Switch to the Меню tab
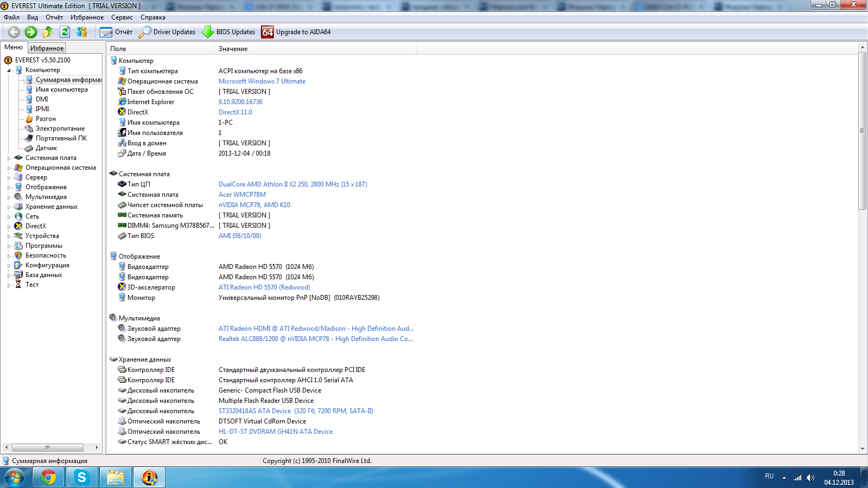Viewport: 868px width, 488px height. (14, 47)
